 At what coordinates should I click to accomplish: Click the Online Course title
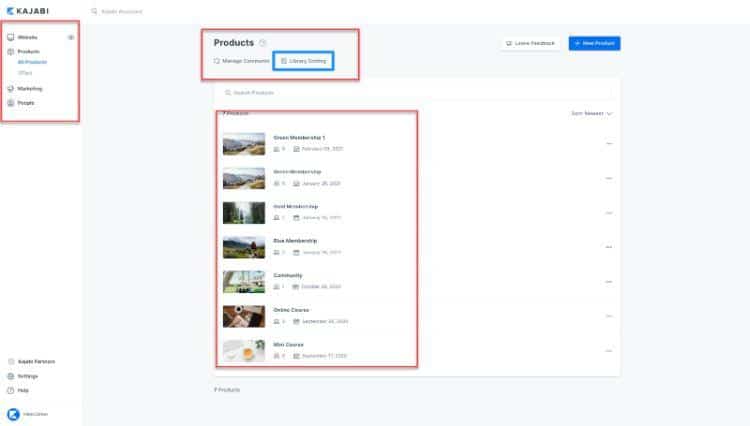pyautogui.click(x=291, y=310)
